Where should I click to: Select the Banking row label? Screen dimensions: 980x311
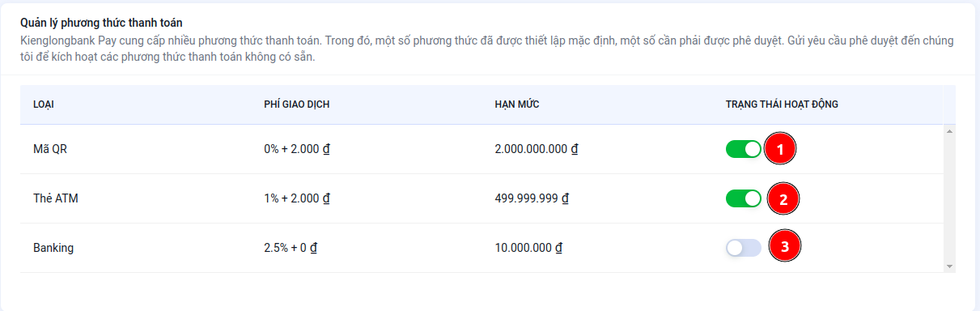point(53,248)
